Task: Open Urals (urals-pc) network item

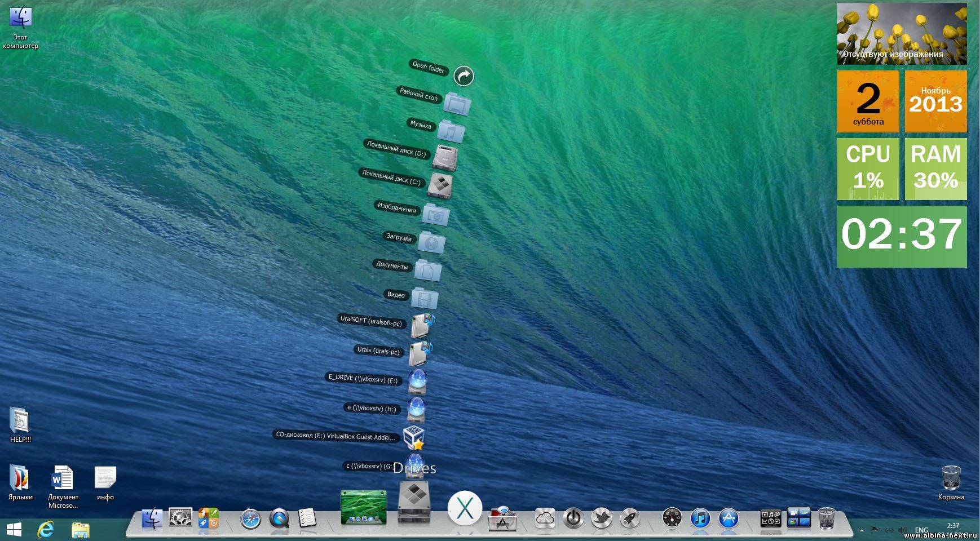Action: [x=421, y=353]
